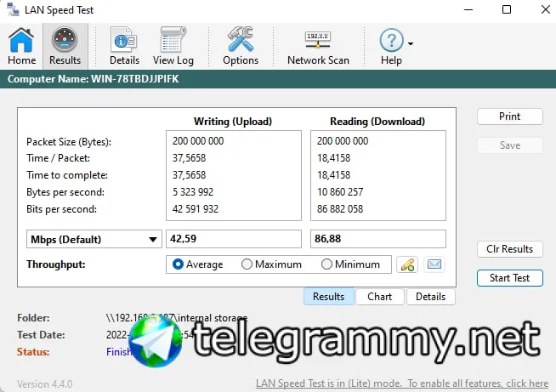
Task: Select the Results gauge icon
Action: 65,46
